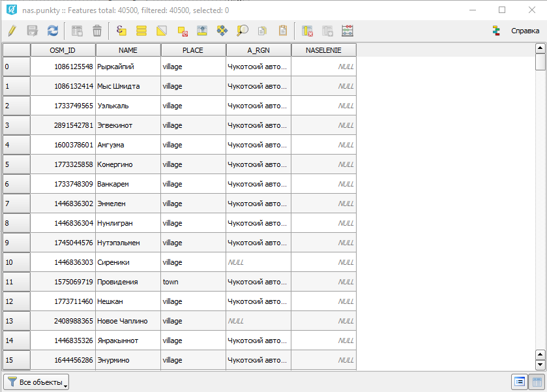Screen dimensions: 547x392
Task: Expand the Все объекты filter dropdown
Action: pos(37,382)
